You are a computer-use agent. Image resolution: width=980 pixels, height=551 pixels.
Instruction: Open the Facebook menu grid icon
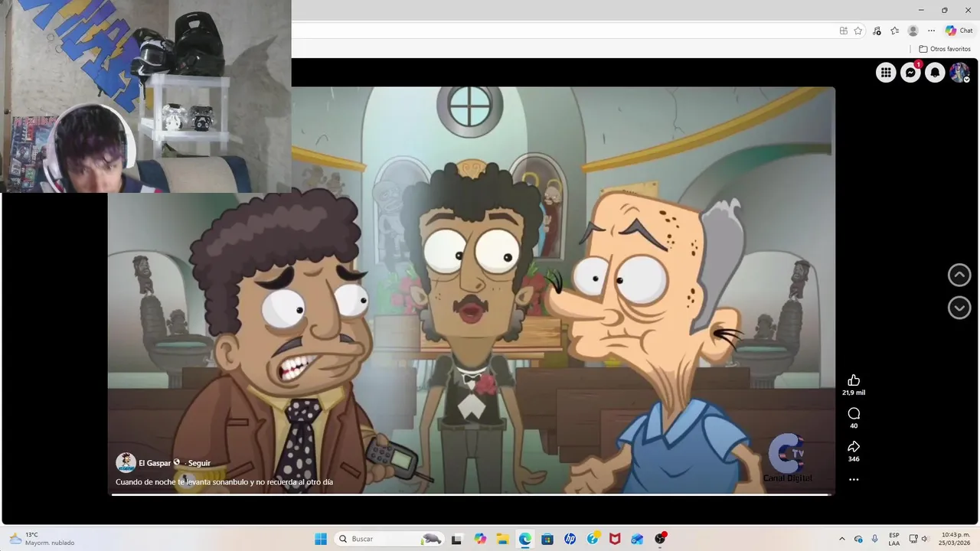(x=886, y=73)
